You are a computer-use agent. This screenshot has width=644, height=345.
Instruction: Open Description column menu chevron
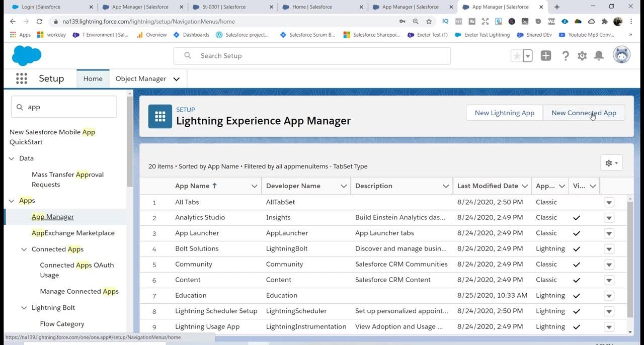pyautogui.click(x=446, y=186)
